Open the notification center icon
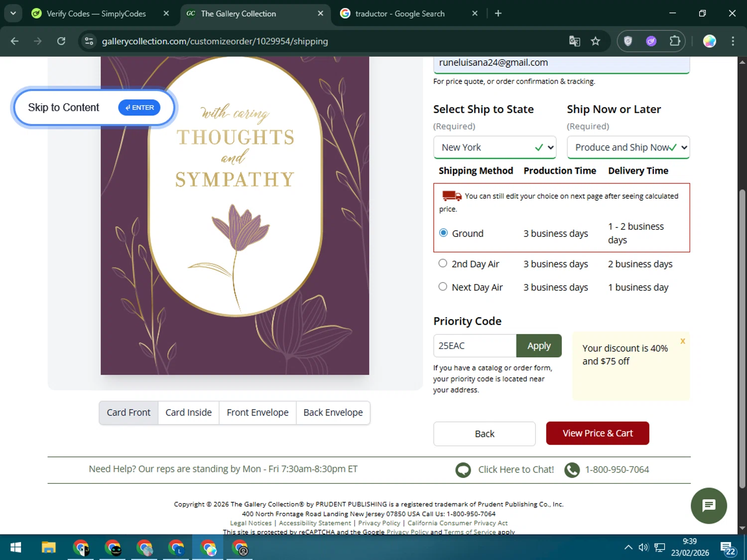The height and width of the screenshot is (560, 747). 728,549
